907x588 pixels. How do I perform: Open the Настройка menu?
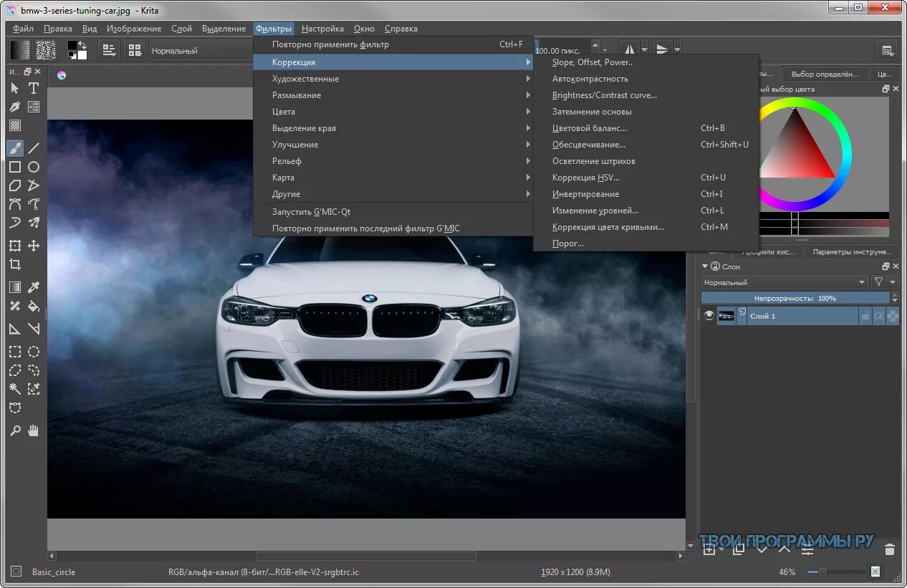click(322, 29)
